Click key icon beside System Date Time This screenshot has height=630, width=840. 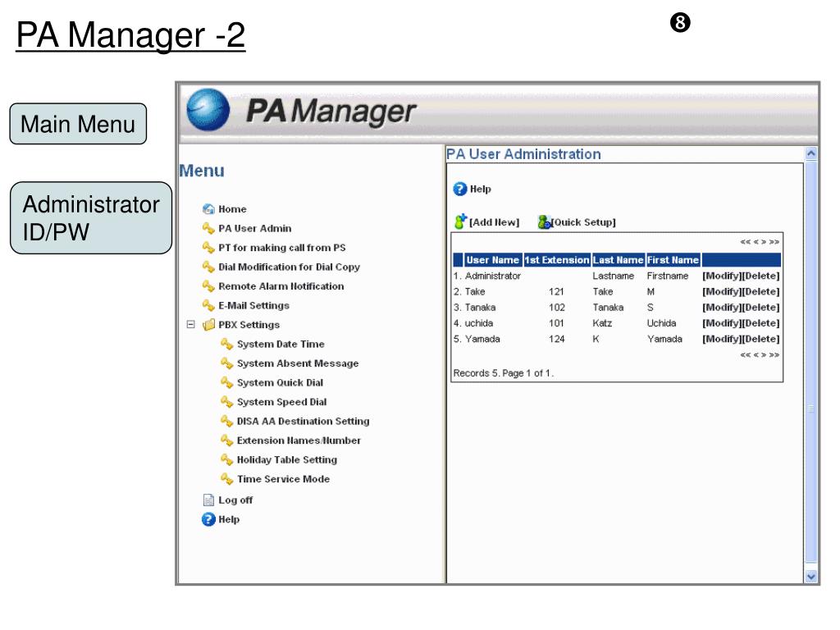[227, 344]
